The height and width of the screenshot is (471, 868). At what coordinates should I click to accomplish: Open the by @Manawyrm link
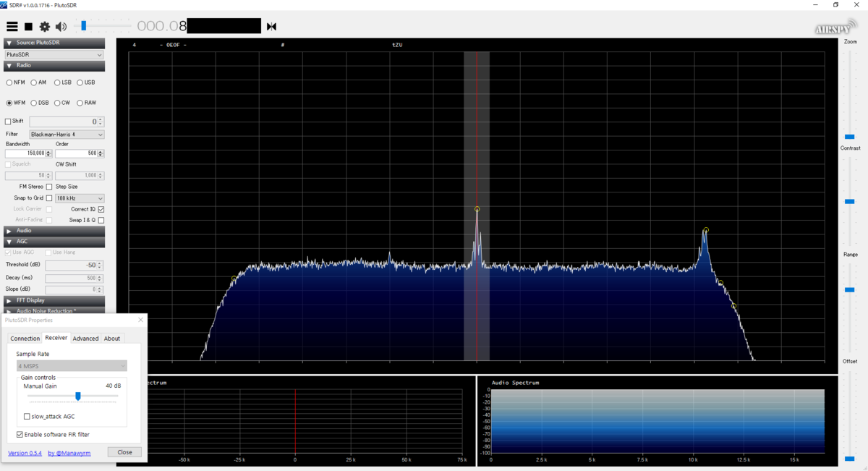pos(69,453)
